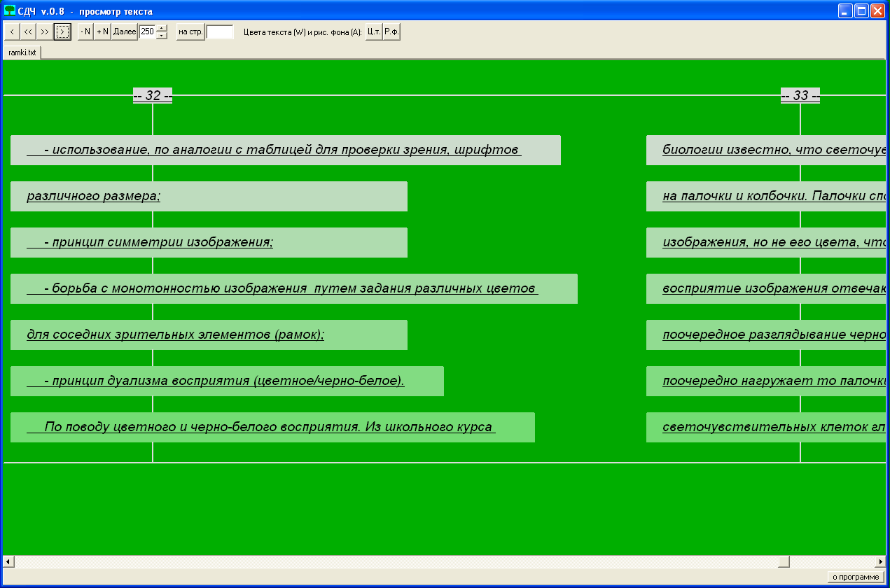Click the 'о программе' about button

point(856,577)
